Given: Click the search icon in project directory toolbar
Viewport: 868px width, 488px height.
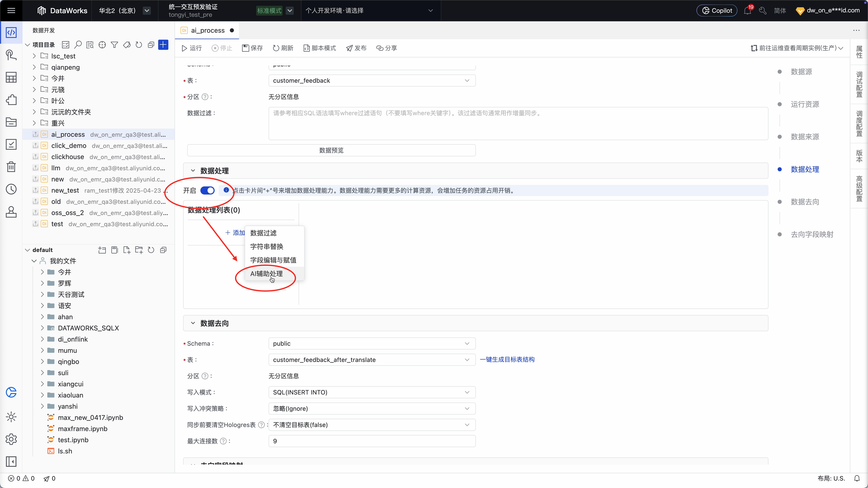Looking at the screenshot, I should [78, 44].
